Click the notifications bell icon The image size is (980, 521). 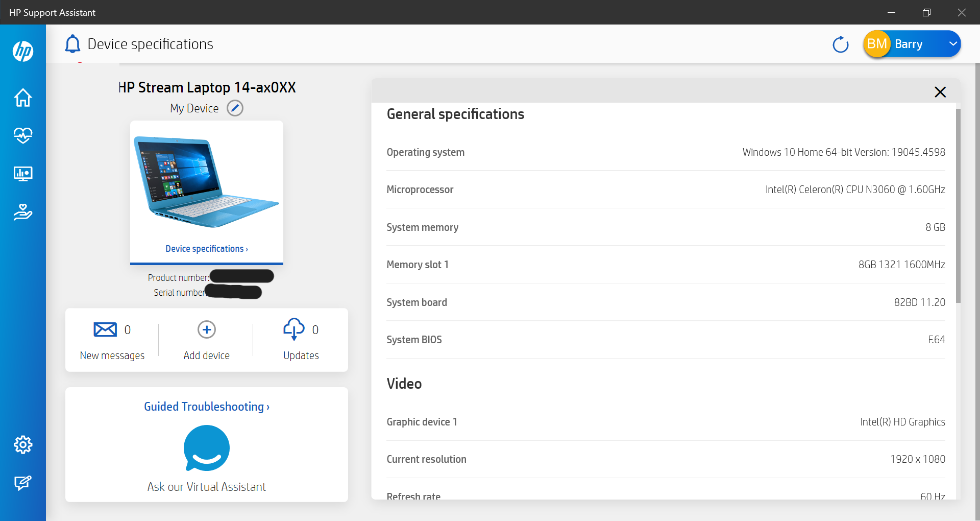pyautogui.click(x=72, y=44)
